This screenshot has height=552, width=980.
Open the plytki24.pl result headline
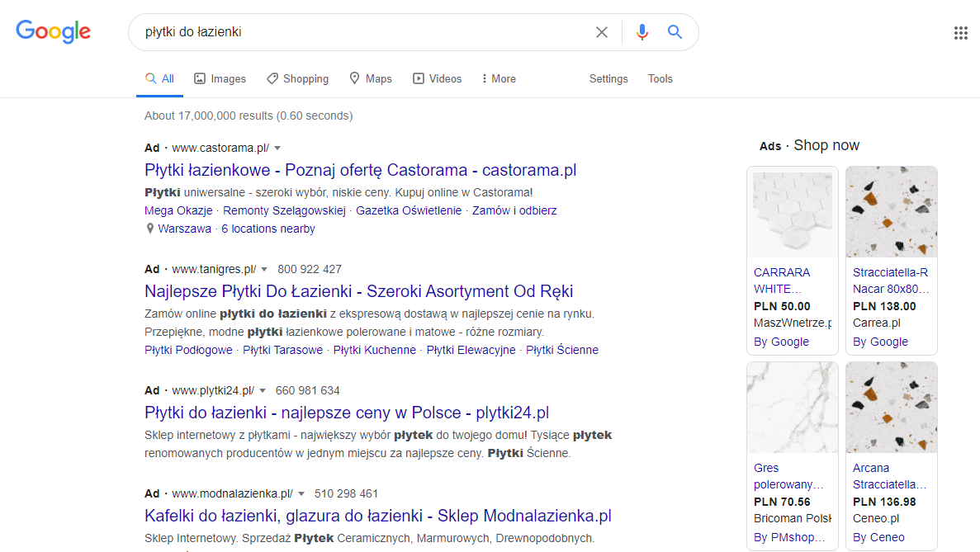click(x=346, y=413)
